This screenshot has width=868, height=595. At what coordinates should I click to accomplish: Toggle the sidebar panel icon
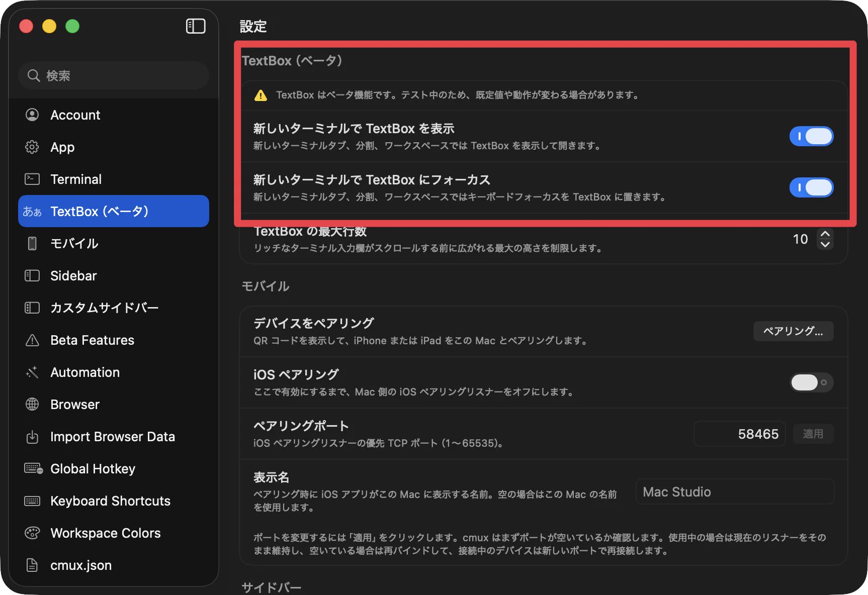pos(196,26)
